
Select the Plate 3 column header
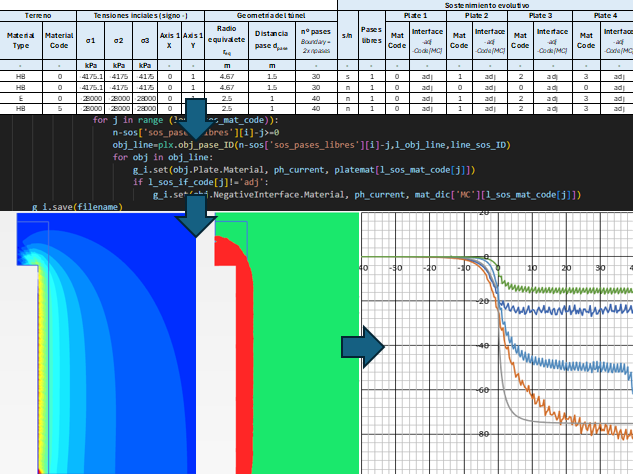click(540, 16)
